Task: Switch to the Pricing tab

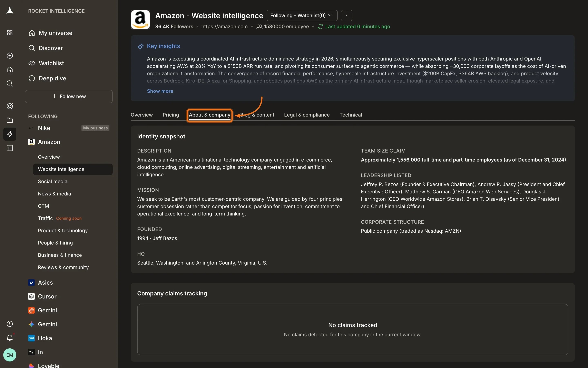Action: 171,115
